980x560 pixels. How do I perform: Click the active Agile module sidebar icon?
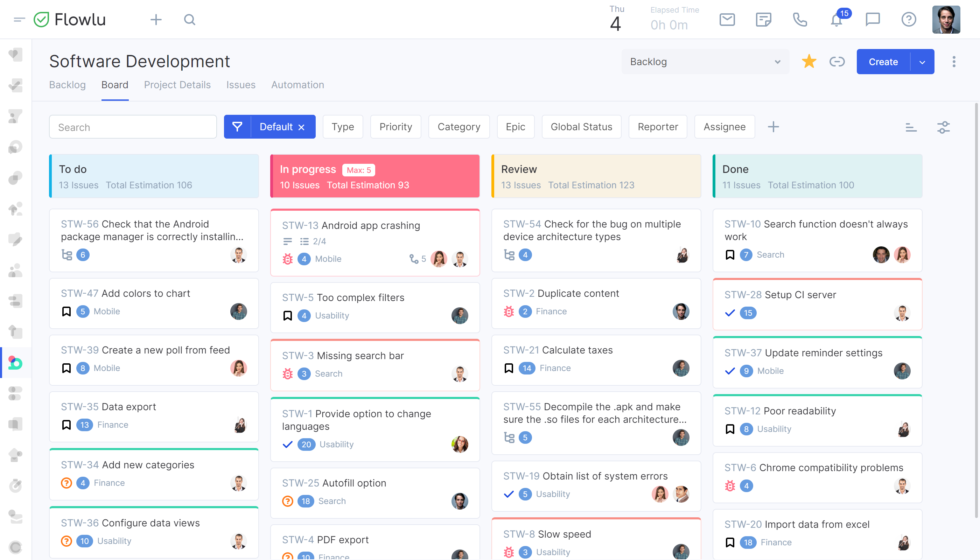pos(15,363)
